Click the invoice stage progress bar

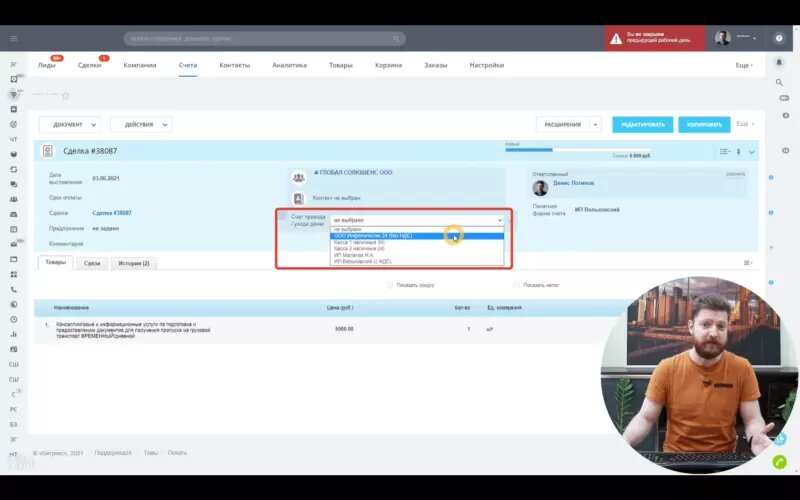click(577, 150)
